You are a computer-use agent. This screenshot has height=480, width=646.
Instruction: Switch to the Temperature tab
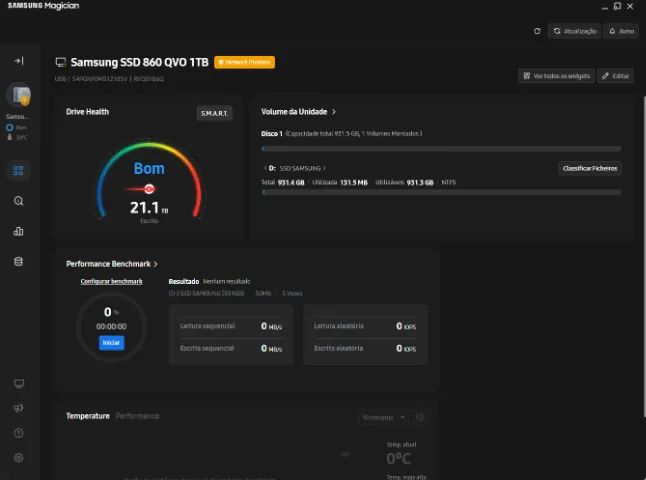click(x=88, y=416)
